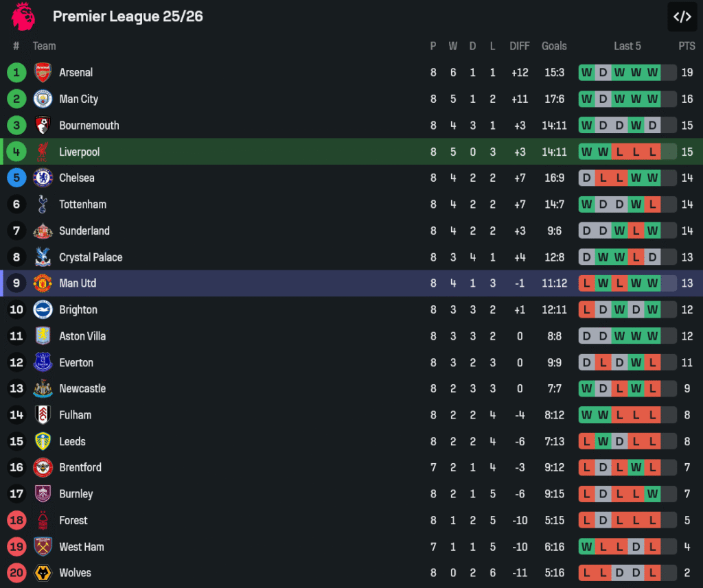Screen dimensions: 703x588
Task: Click the Newcastle club crest
Action: coord(43,388)
